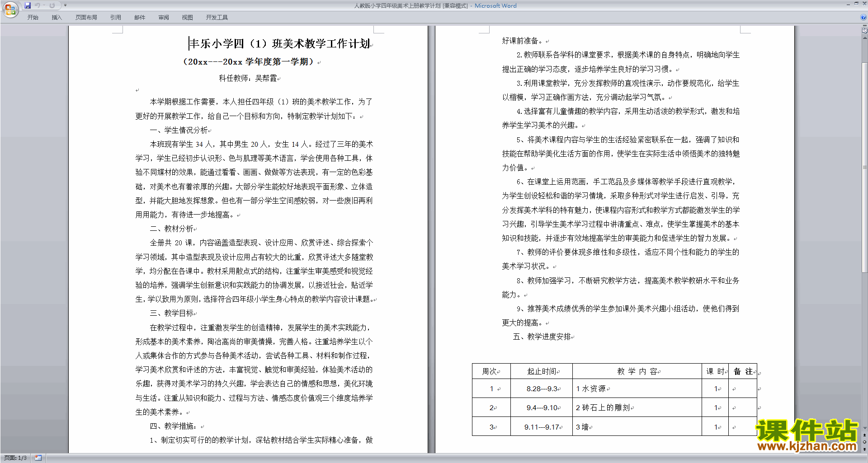This screenshot has height=463, width=868.
Task: Click the table cell 3 墙
Action: coord(637,427)
